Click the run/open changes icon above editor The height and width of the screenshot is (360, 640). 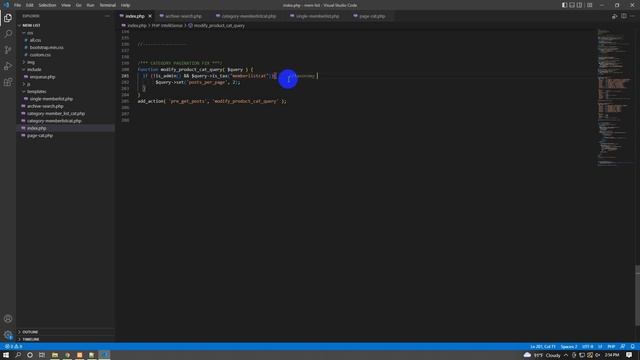pyautogui.click(x=615, y=16)
